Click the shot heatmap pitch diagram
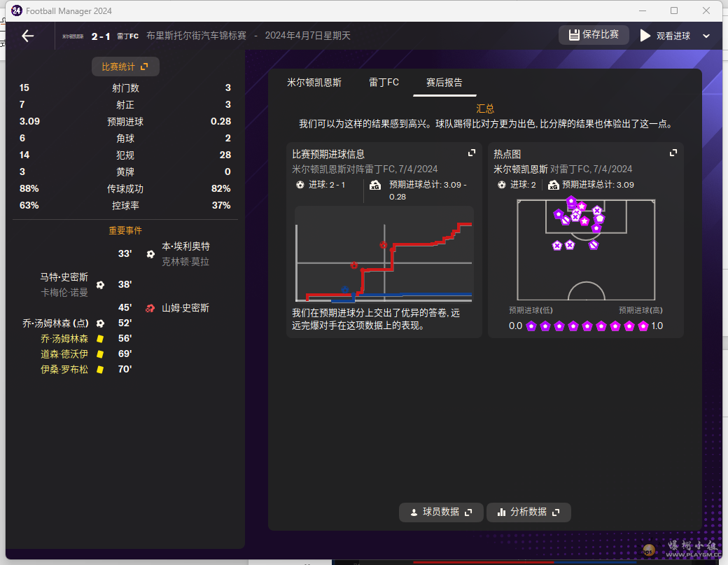 point(586,250)
